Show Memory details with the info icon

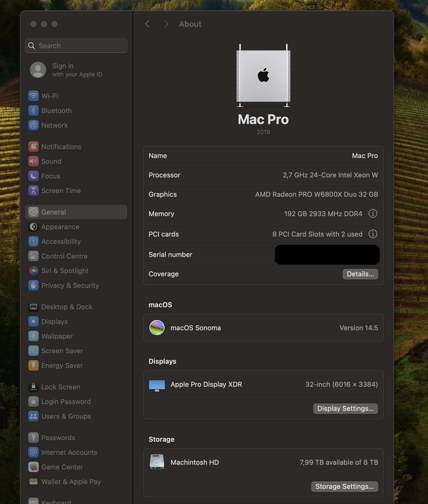click(373, 214)
